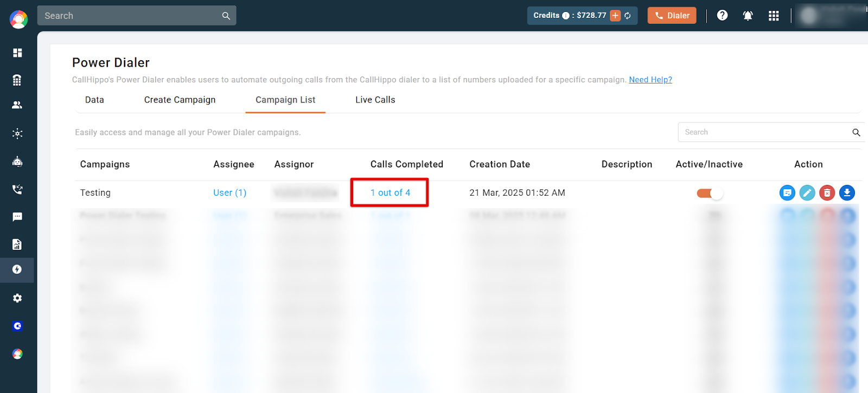868x393 pixels.
Task: Click the colorful ring icon at sidebar bottom
Action: 17,354
